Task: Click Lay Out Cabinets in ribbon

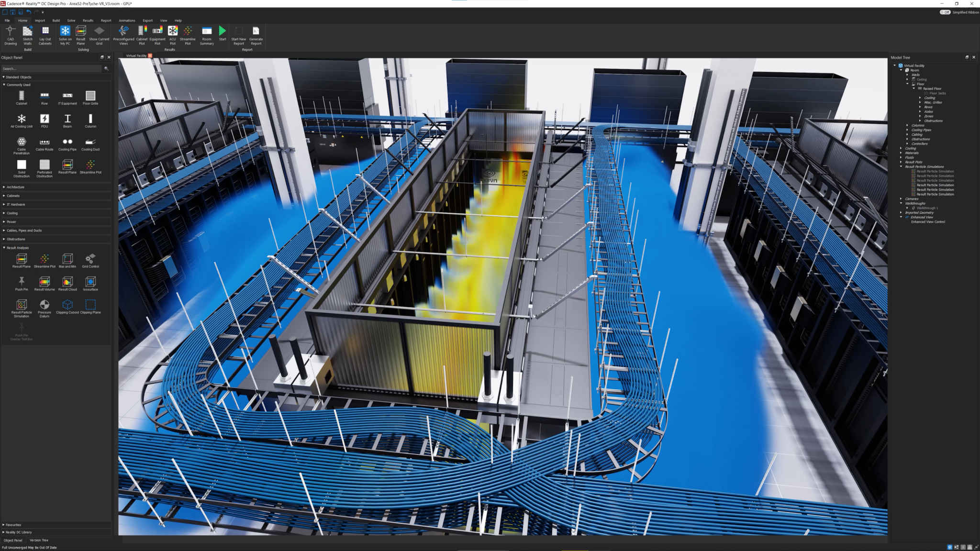Action: 45,35
